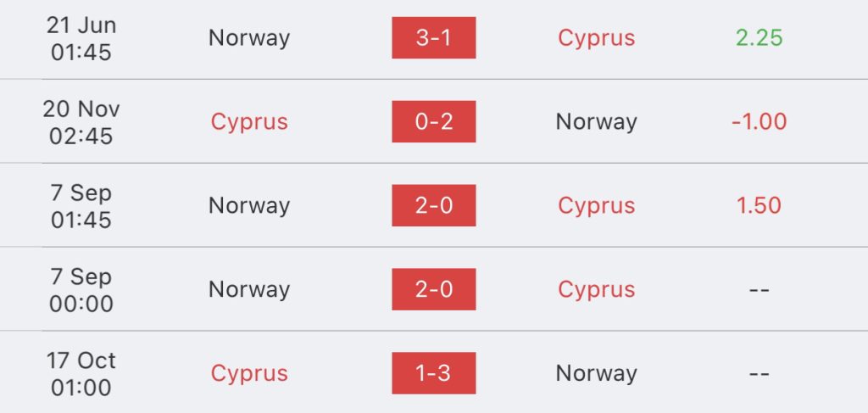Click Norway in the 7 Sep 01:45 match
The image size is (868, 413).
pyautogui.click(x=249, y=206)
